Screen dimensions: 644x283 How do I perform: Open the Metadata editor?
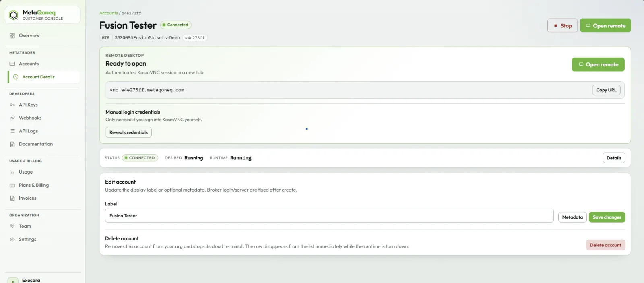[x=572, y=217]
